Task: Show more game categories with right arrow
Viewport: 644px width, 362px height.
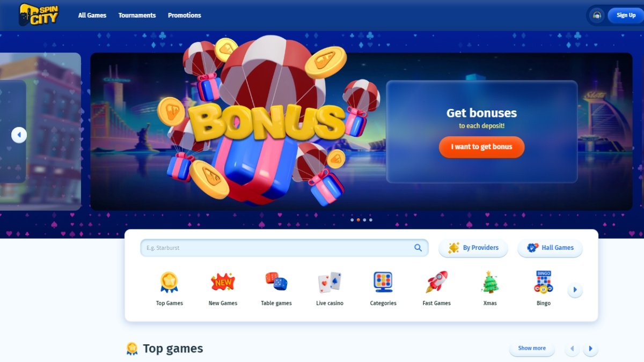Action: [x=575, y=290]
